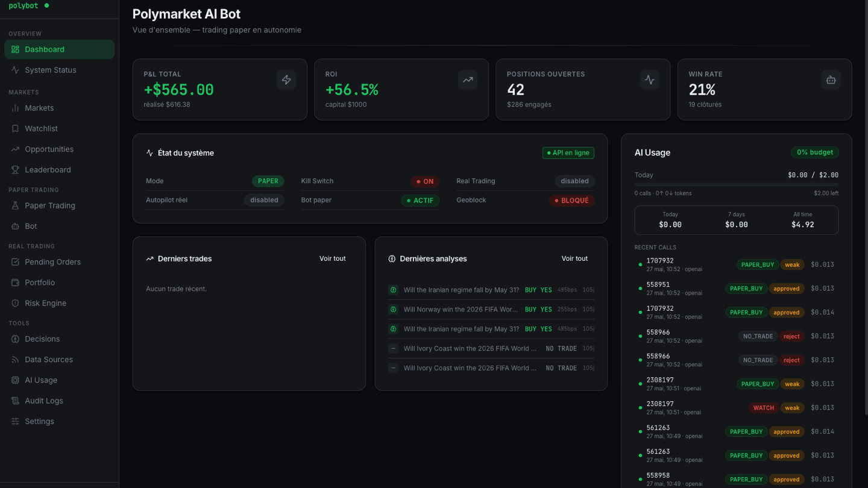Open the Dashboard sidebar item
The image size is (868, 488).
click(59, 49)
